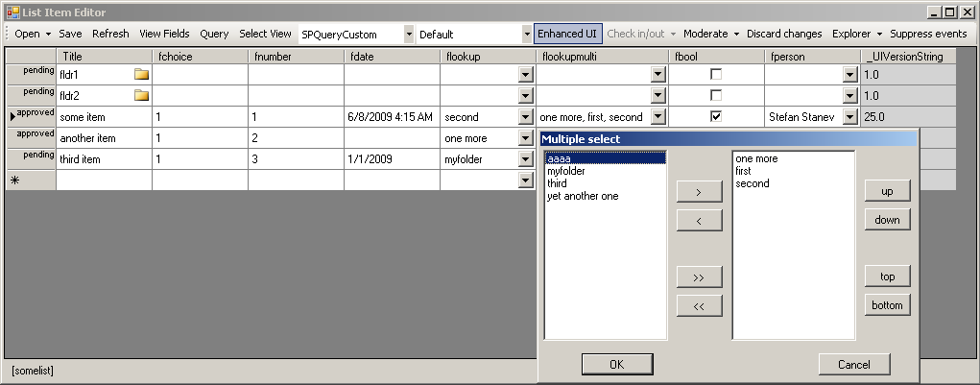Click the _UIVersionString column header

[x=908, y=57]
